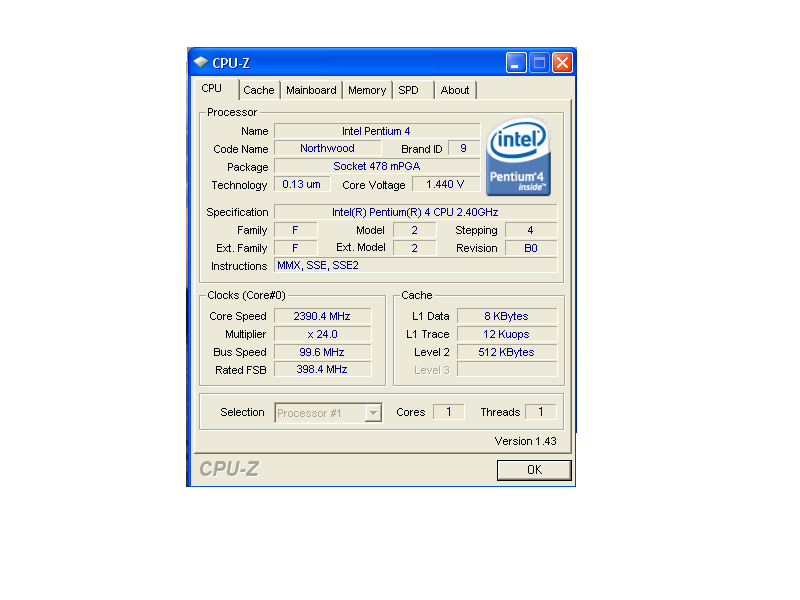Open the Mainboard tab
Screen dimensions: 800x600
pyautogui.click(x=311, y=90)
